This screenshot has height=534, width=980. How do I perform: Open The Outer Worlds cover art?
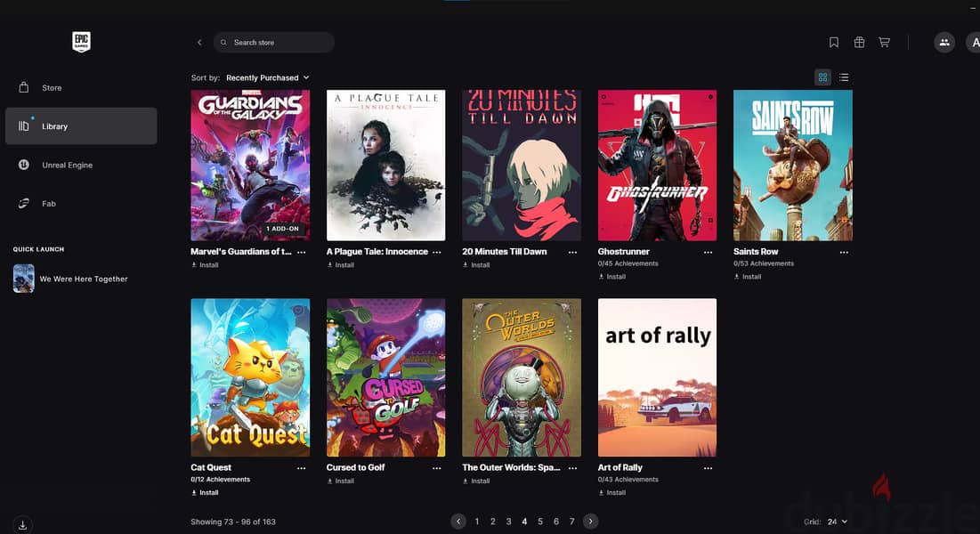click(522, 377)
